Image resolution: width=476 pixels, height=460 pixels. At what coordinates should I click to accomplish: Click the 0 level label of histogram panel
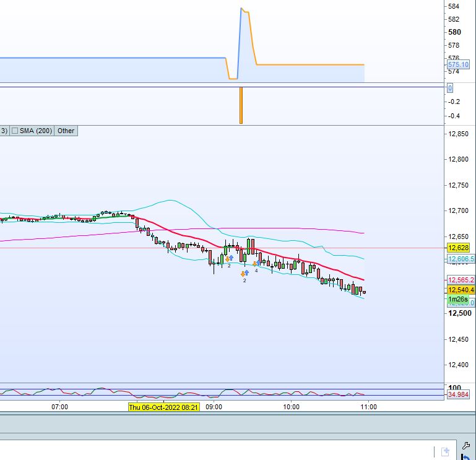pyautogui.click(x=450, y=88)
